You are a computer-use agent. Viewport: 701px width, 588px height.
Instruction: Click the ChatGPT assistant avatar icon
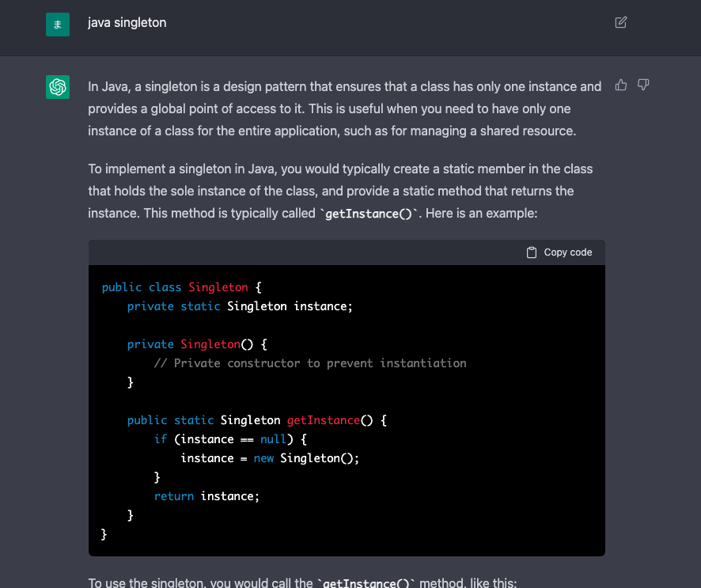click(x=57, y=87)
